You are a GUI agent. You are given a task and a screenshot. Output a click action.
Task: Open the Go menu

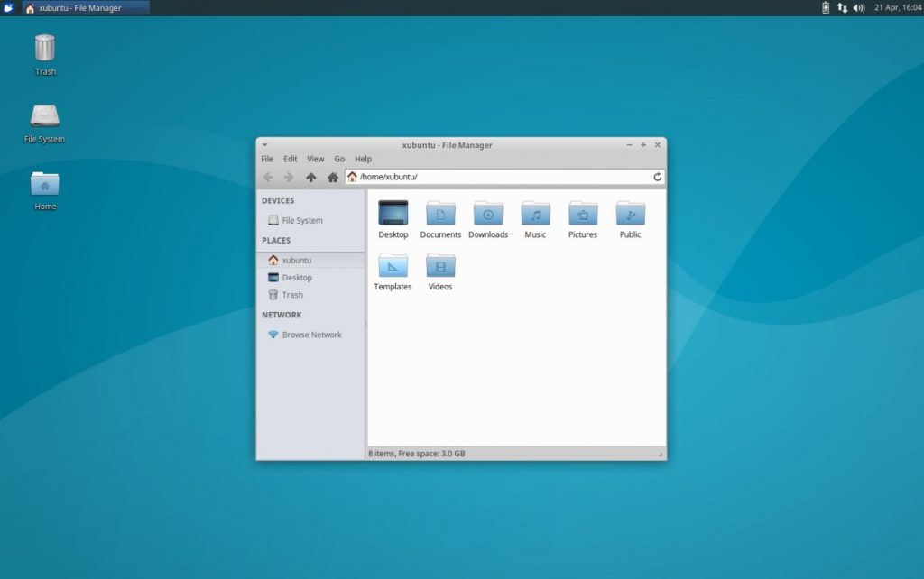339,158
